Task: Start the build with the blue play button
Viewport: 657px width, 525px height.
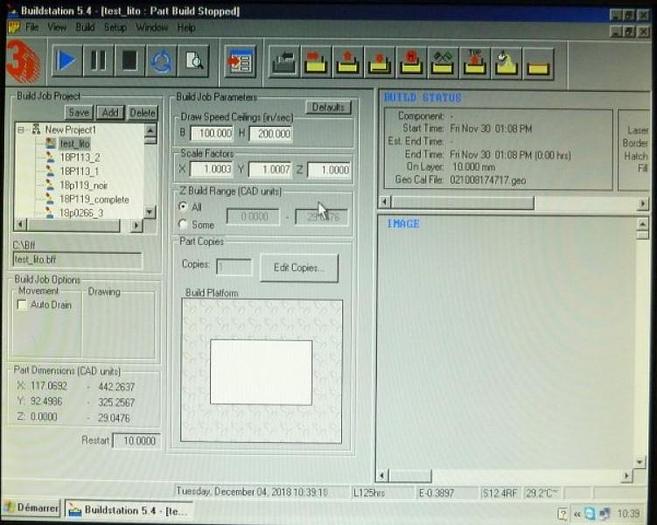Action: (x=67, y=61)
